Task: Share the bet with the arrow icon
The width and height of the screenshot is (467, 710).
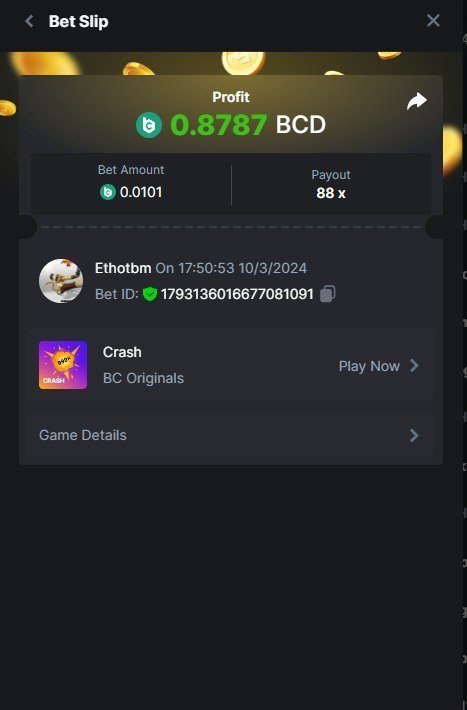Action: pos(416,101)
